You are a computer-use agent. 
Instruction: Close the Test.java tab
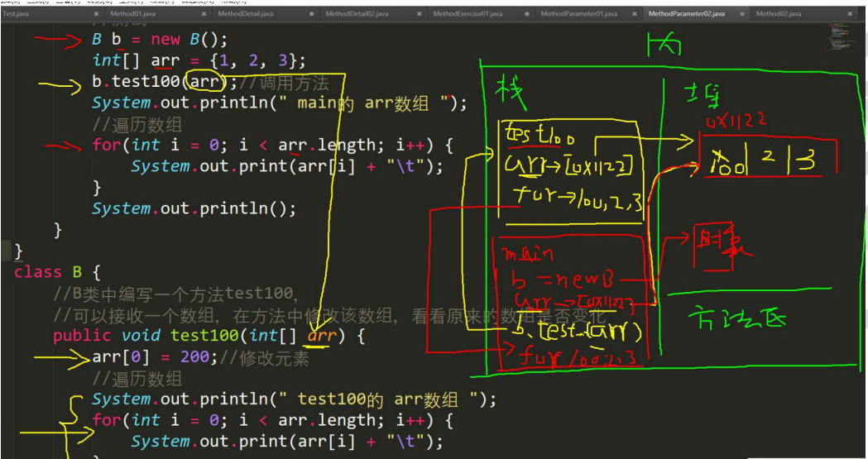(96, 14)
